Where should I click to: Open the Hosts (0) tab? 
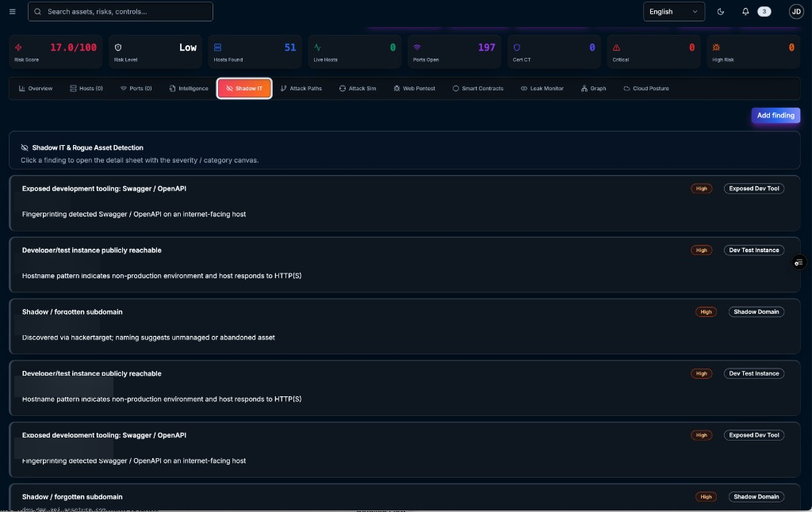click(86, 89)
